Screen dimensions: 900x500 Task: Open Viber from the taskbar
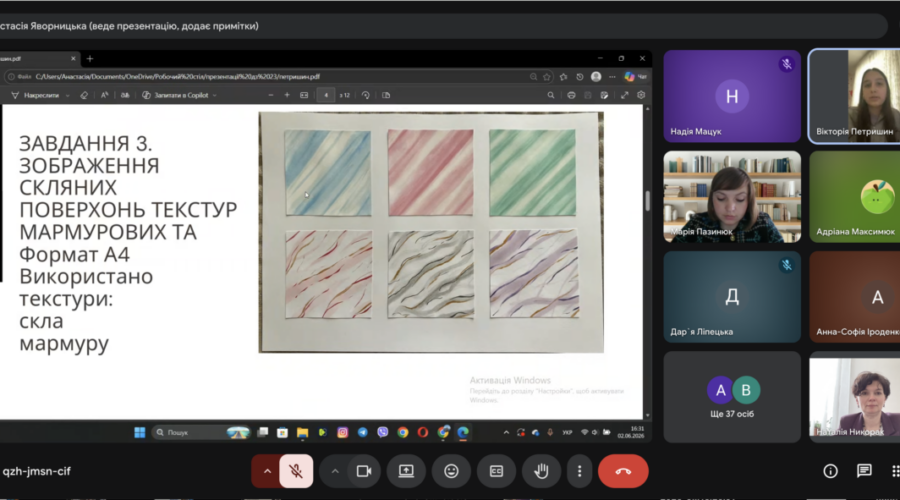(x=383, y=432)
